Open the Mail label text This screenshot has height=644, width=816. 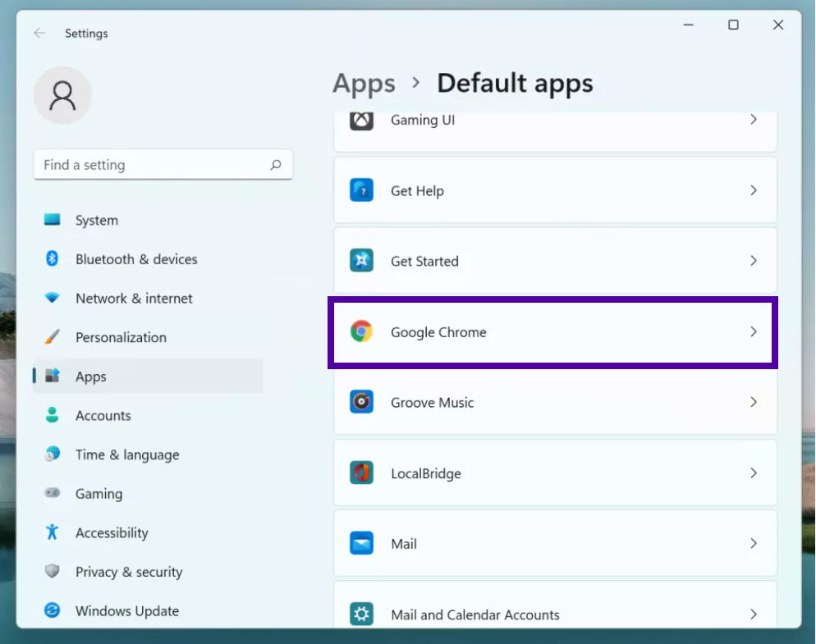coord(404,544)
